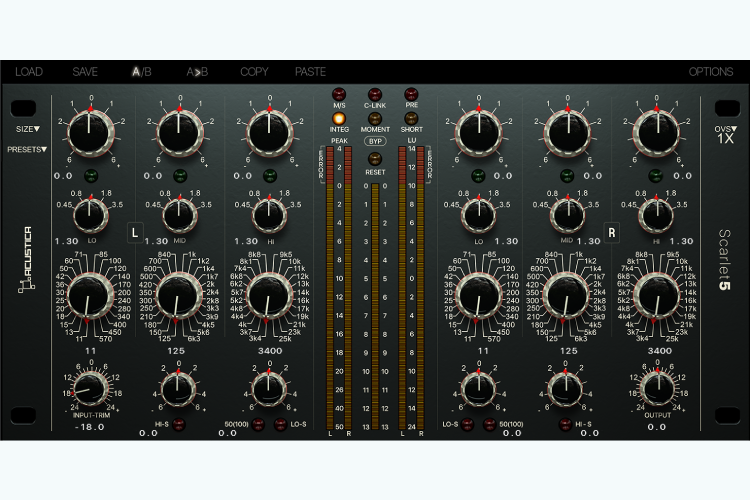The width and height of the screenshot is (750, 500).
Task: Click SAVE in the top bar
Action: [x=85, y=72]
